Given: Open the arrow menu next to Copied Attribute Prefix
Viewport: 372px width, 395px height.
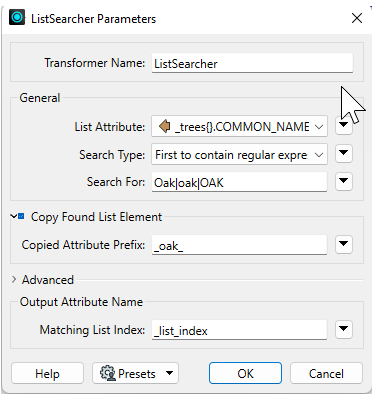Looking at the screenshot, I should (x=344, y=244).
